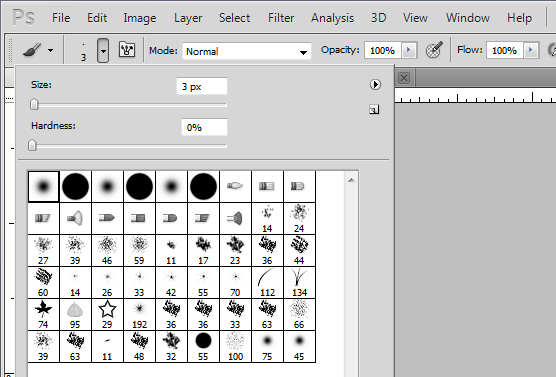Screen dimensions: 556x377
Task: Select the chalk brush labeled 44
Action: [299, 250]
